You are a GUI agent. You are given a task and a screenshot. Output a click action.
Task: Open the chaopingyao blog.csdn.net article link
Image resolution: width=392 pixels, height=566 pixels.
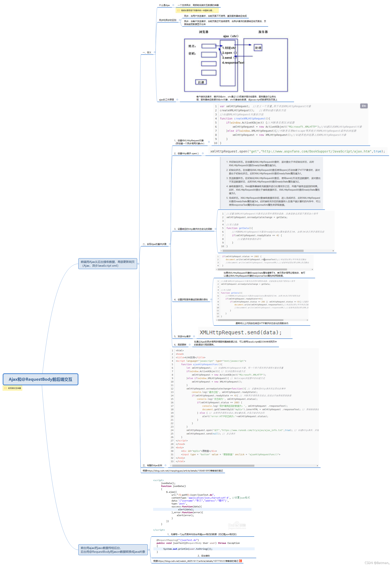183,471
